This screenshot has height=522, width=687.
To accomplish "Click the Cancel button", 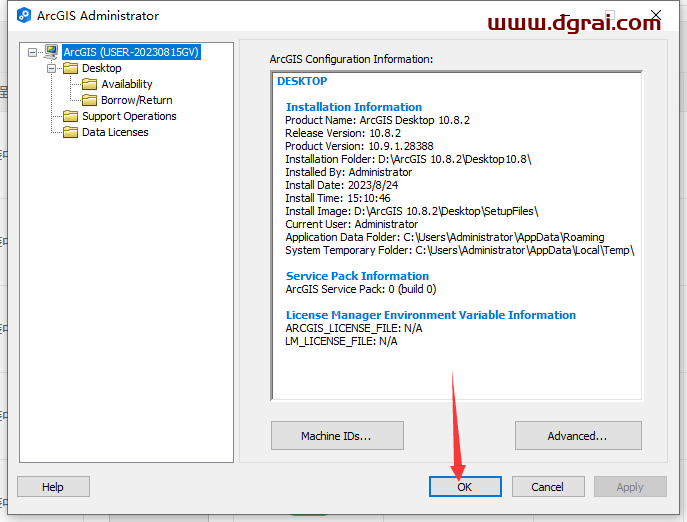I will point(548,487).
